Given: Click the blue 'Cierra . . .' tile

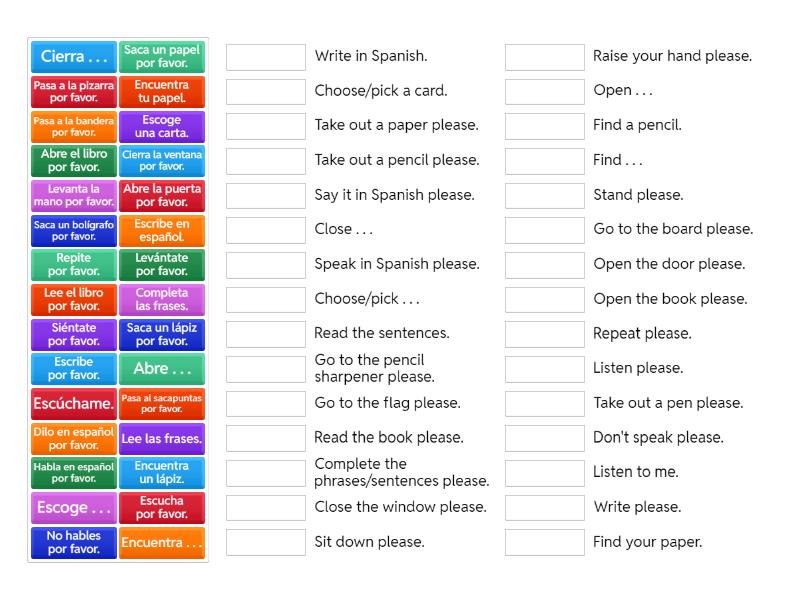Looking at the screenshot, I should click(73, 57).
